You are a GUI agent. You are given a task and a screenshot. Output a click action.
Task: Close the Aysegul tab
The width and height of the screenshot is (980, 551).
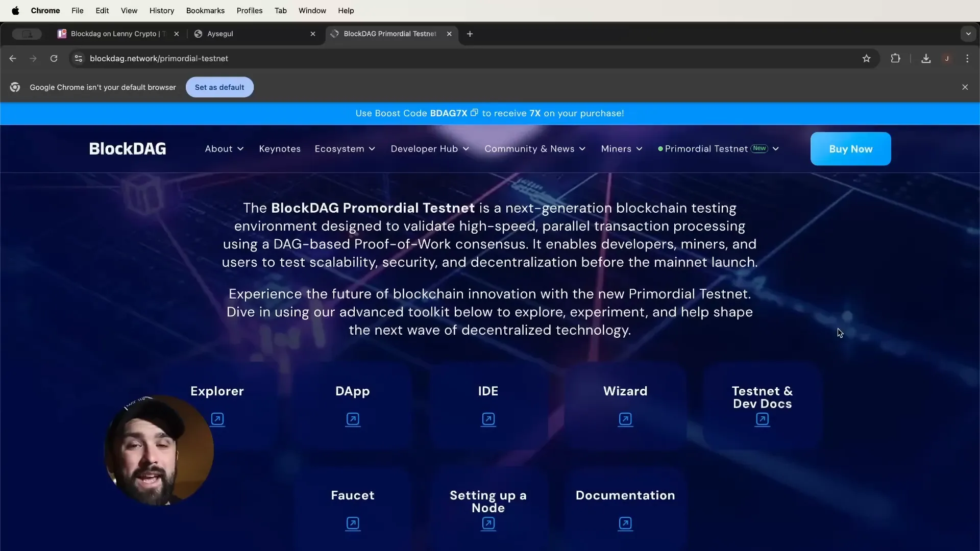click(x=313, y=34)
